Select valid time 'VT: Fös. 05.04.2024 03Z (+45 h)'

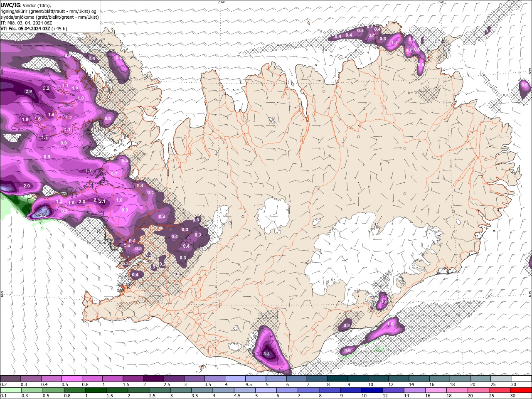tap(34, 29)
